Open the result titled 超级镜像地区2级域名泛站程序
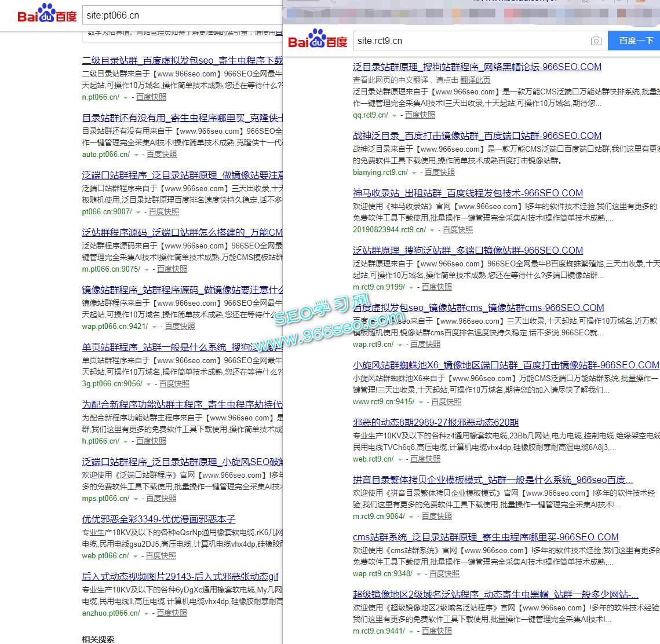Image resolution: width=660 pixels, height=644 pixels. [x=495, y=594]
